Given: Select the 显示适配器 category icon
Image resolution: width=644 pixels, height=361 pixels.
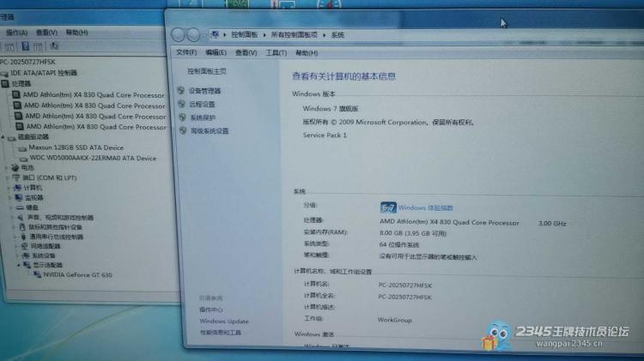Looking at the screenshot, I should click(27, 265).
